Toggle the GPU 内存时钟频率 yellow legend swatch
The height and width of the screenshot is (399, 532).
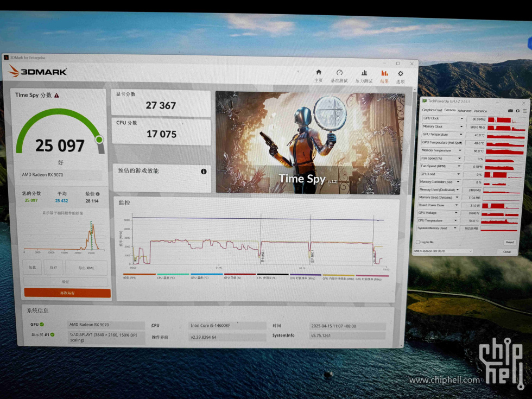(338, 275)
